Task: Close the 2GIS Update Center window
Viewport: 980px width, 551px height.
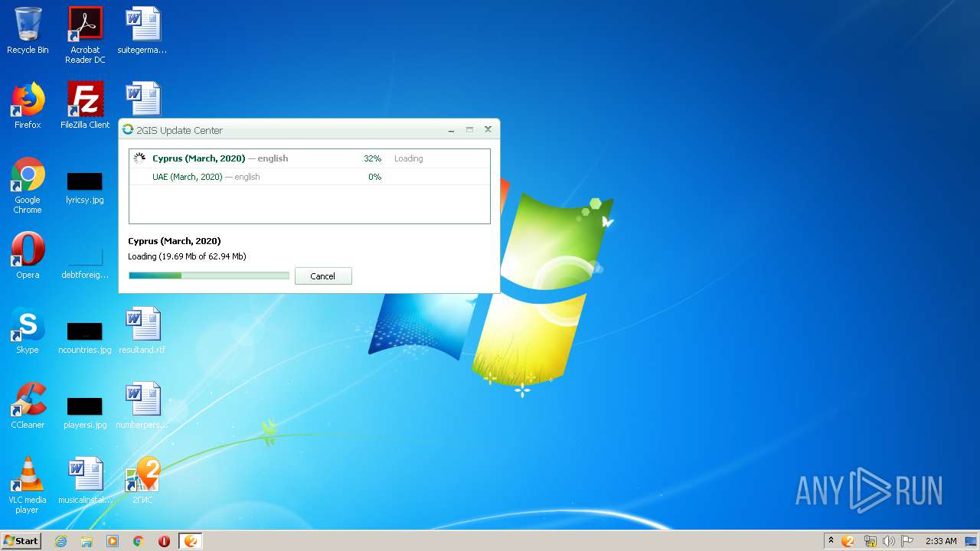Action: point(488,130)
